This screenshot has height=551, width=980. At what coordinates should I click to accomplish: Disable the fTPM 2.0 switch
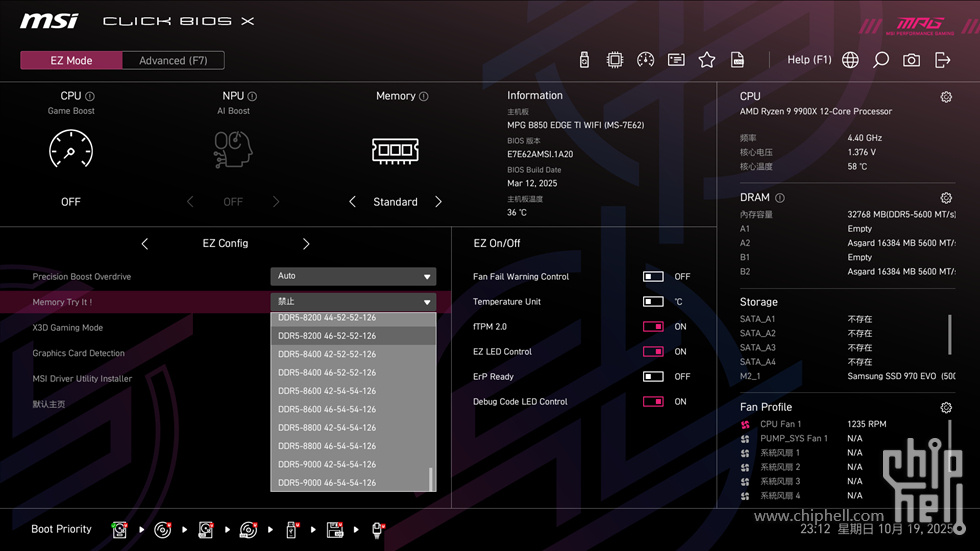(653, 327)
